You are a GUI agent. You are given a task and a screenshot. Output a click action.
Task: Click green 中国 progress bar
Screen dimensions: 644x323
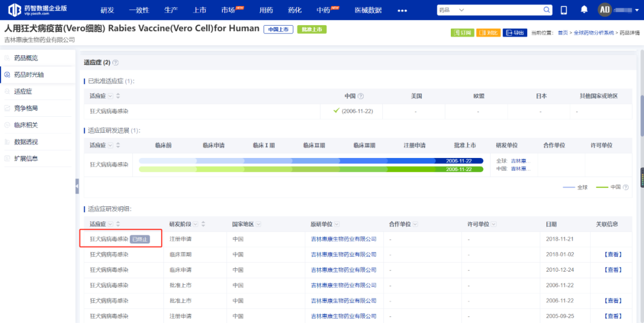(x=311, y=169)
